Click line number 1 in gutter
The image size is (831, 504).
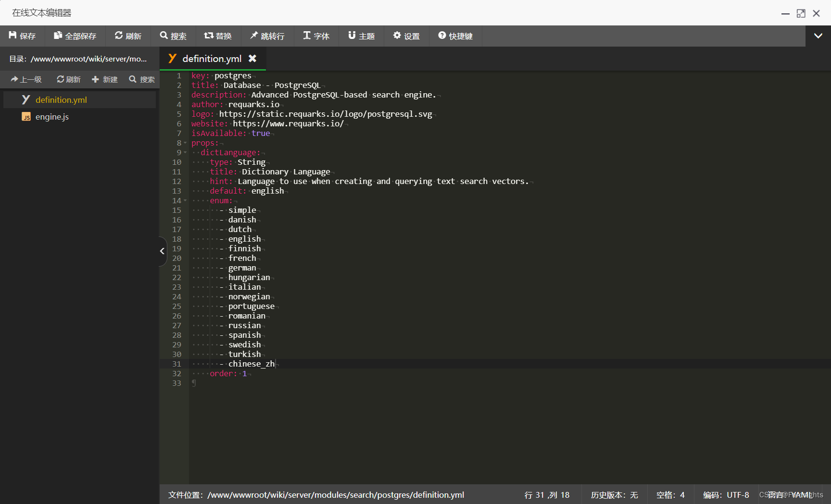179,75
